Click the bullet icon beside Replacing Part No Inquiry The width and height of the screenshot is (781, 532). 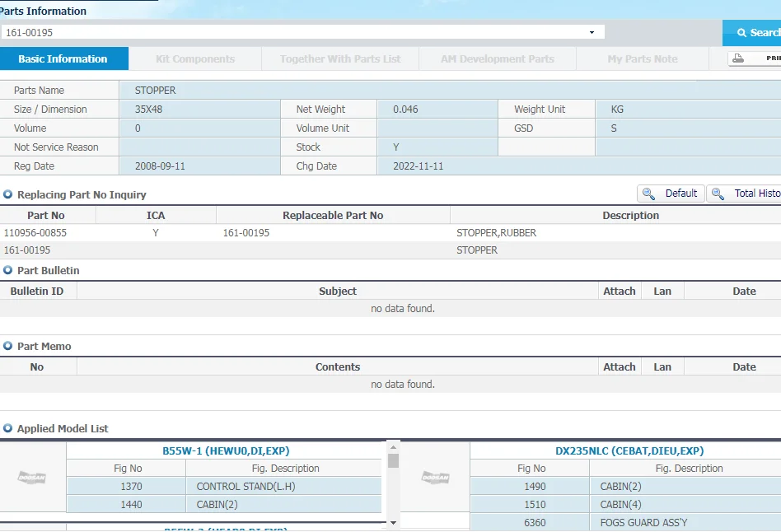[x=8, y=195]
